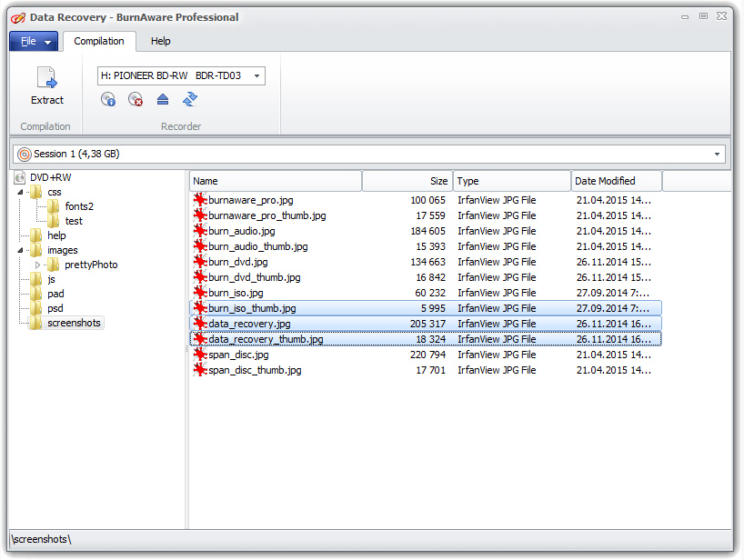Click the psd folder icon

coord(36,308)
